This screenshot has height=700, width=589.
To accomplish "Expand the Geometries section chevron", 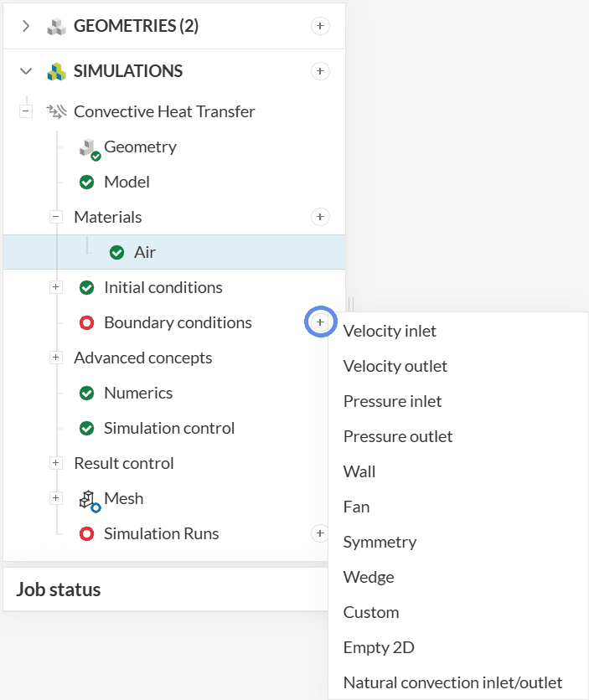I will tap(26, 26).
